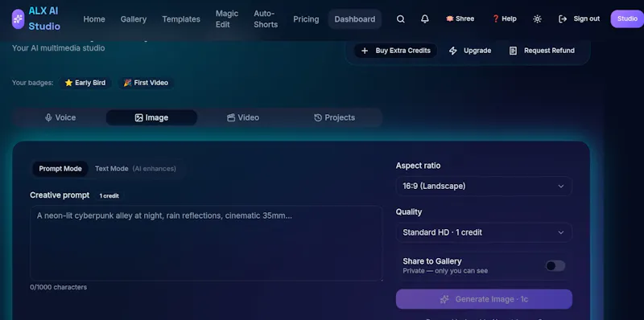Open the Aspect ratio 16:9 dropdown

click(x=484, y=187)
